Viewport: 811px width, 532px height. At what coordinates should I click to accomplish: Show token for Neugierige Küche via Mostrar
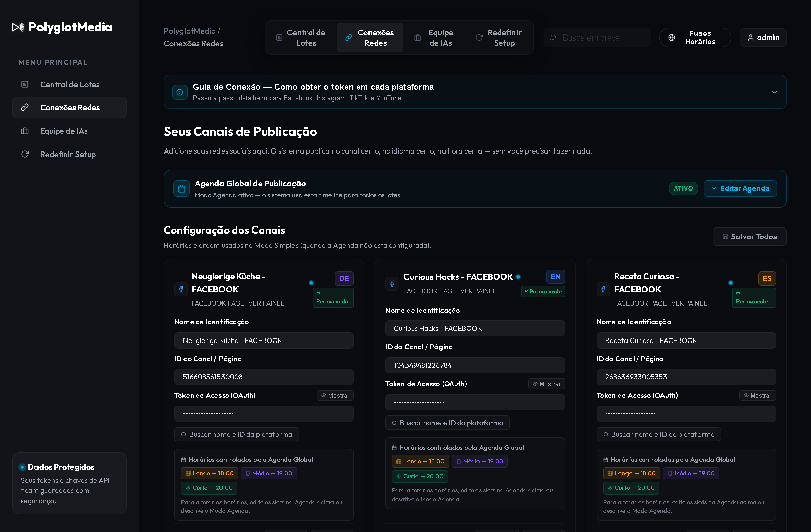335,396
